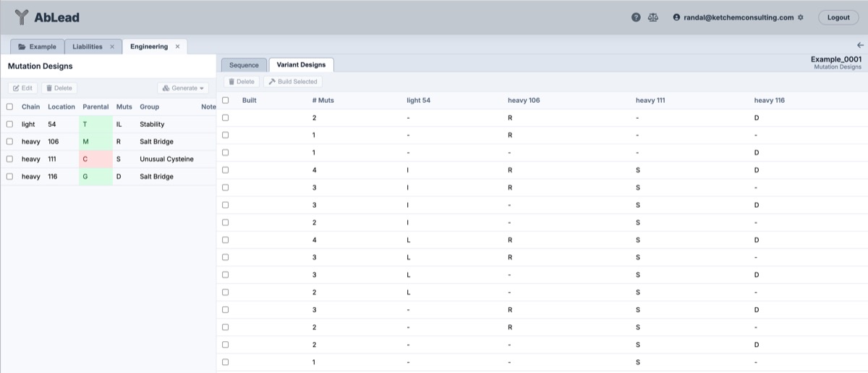868x373 pixels.
Task: Click the back arrow icon at right
Action: [x=860, y=45]
